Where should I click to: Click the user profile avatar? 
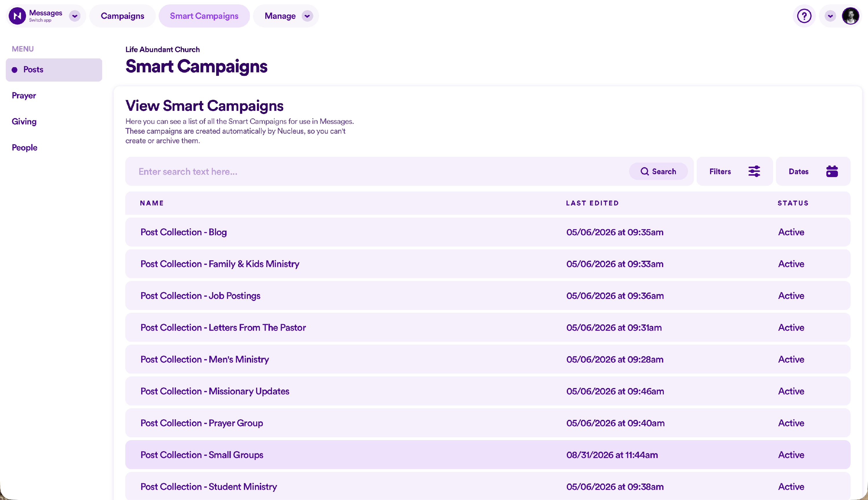click(x=850, y=16)
